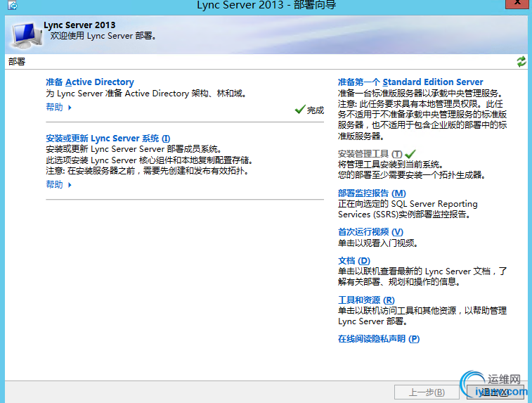
Task: Open 准备 Active Directory link
Action: tap(90, 82)
